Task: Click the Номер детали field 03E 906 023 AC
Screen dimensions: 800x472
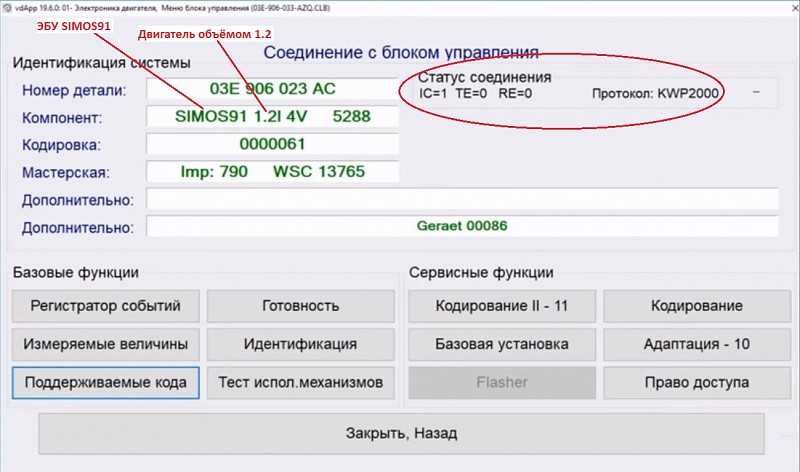Action: (x=272, y=89)
